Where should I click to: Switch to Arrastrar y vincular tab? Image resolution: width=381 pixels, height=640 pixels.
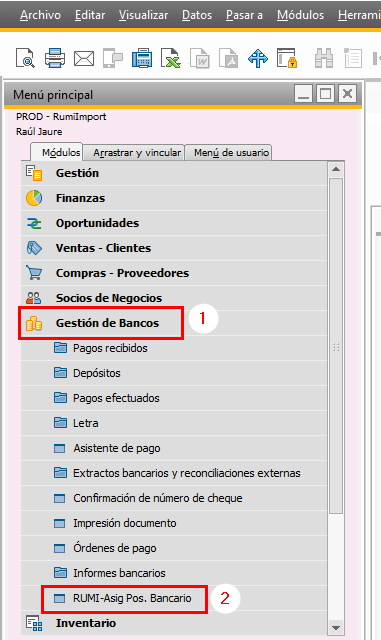click(x=137, y=153)
